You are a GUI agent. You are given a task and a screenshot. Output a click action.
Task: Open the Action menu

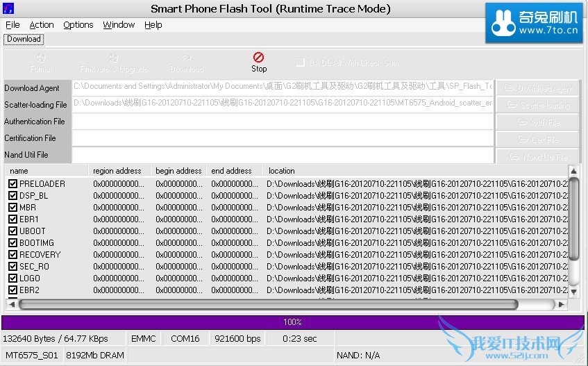(42, 25)
